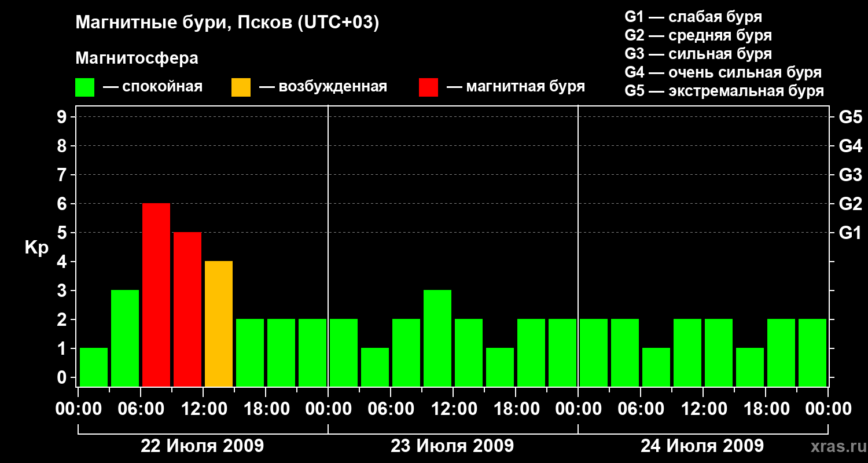Click the red 'магнитная буря' legend swatch
This screenshot has width=868, height=463.
coord(428,87)
